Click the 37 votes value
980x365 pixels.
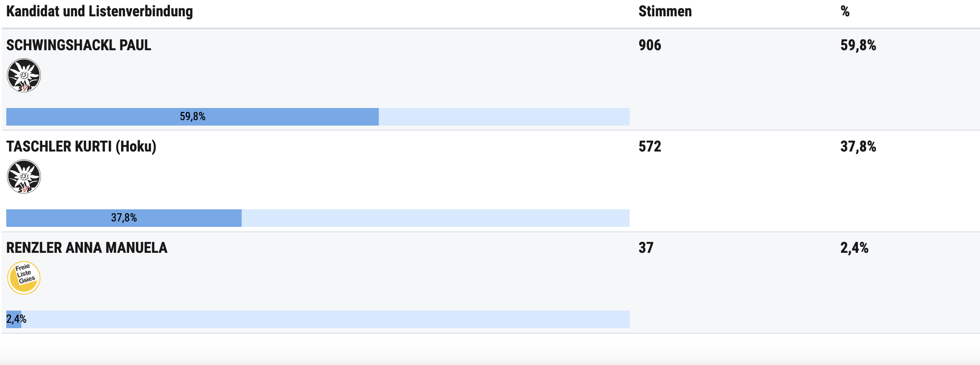[646, 248]
